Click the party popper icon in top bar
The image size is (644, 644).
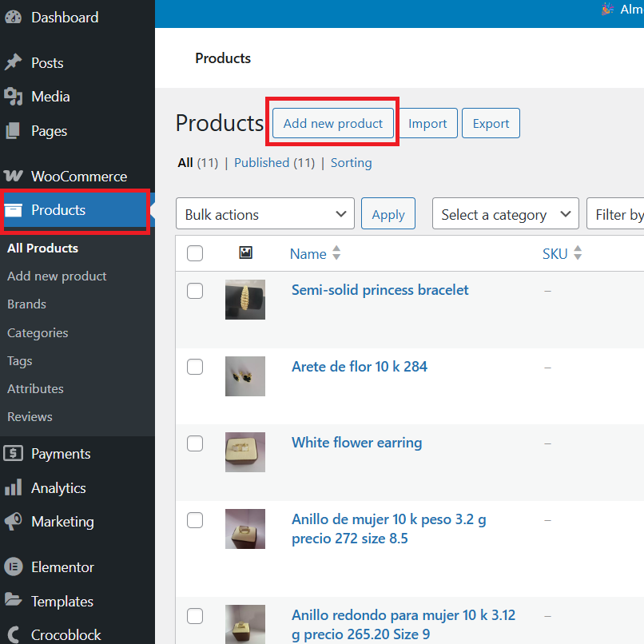point(607,9)
